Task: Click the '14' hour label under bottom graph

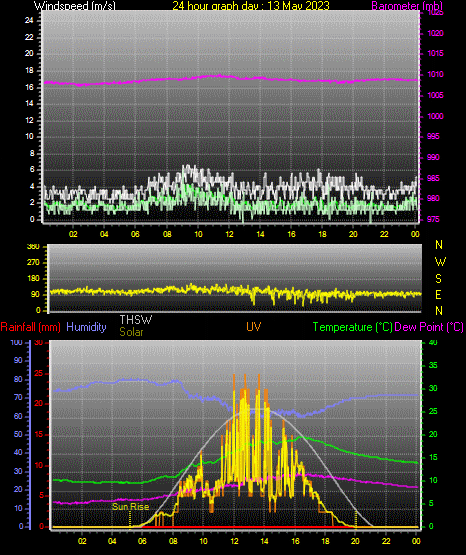Action: [264, 541]
